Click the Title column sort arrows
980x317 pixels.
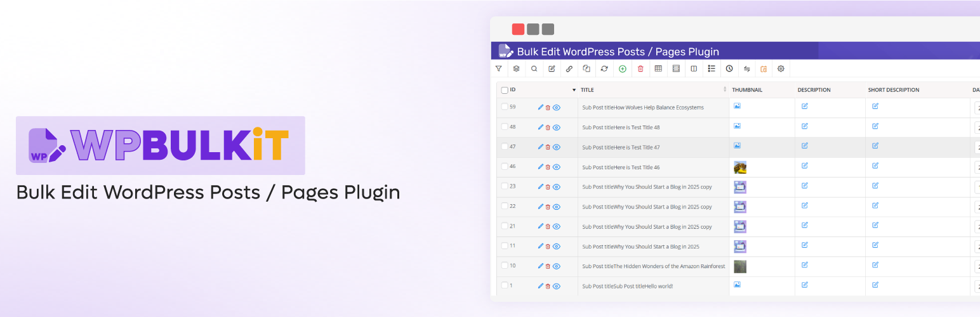(x=725, y=89)
